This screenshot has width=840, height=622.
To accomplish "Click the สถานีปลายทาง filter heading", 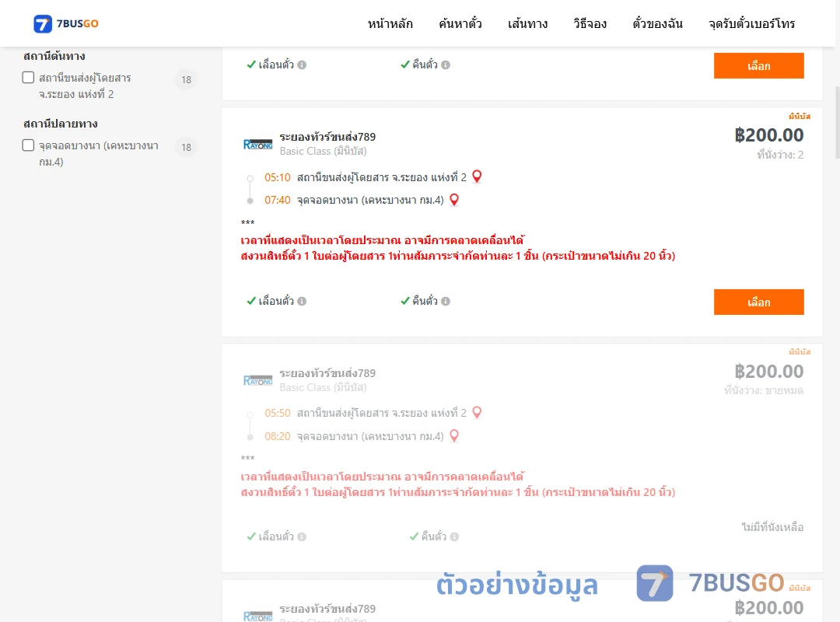I will (61, 124).
